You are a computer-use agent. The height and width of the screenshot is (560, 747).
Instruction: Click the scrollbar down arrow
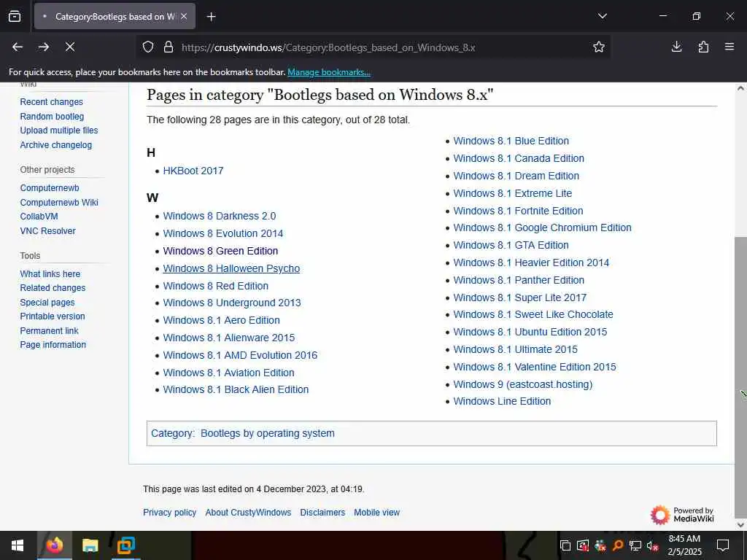741,525
